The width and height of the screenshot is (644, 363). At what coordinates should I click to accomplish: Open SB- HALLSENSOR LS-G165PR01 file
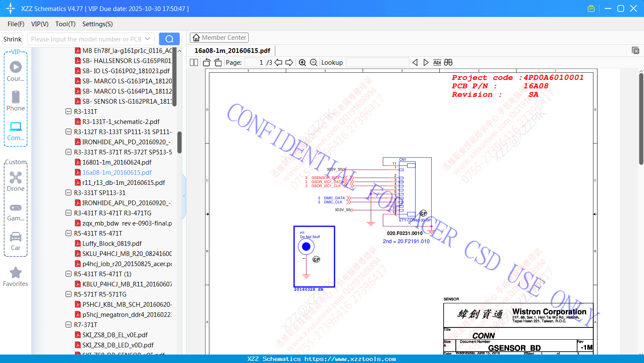point(127,60)
